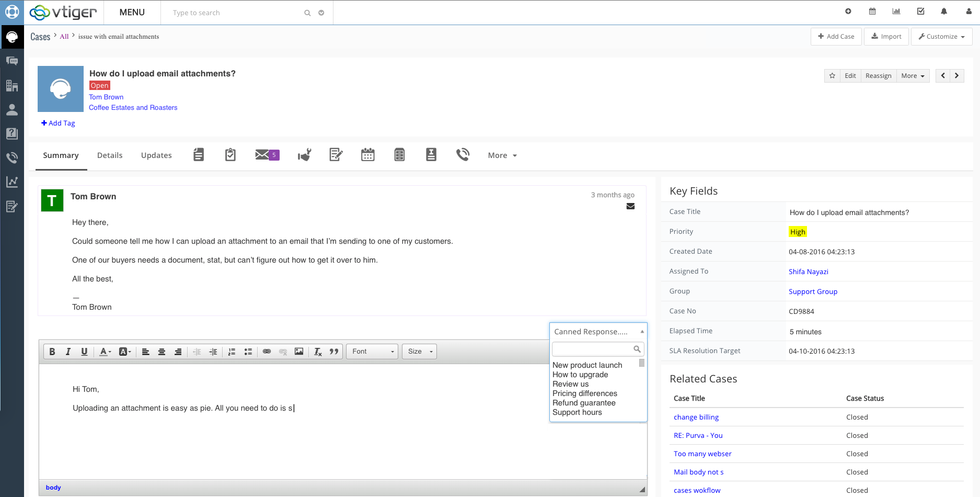The width and height of the screenshot is (980, 497).
Task: Click the insert link icon
Action: pos(267,352)
